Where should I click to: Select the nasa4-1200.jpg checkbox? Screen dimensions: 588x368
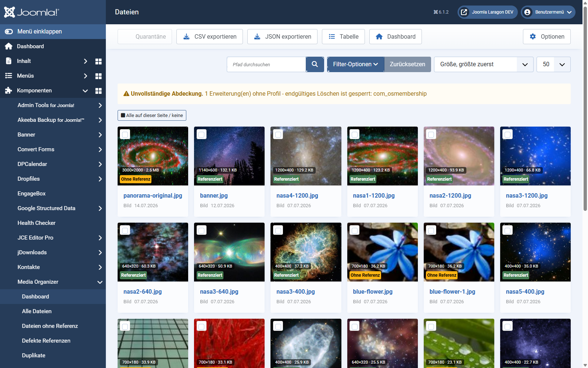point(278,134)
